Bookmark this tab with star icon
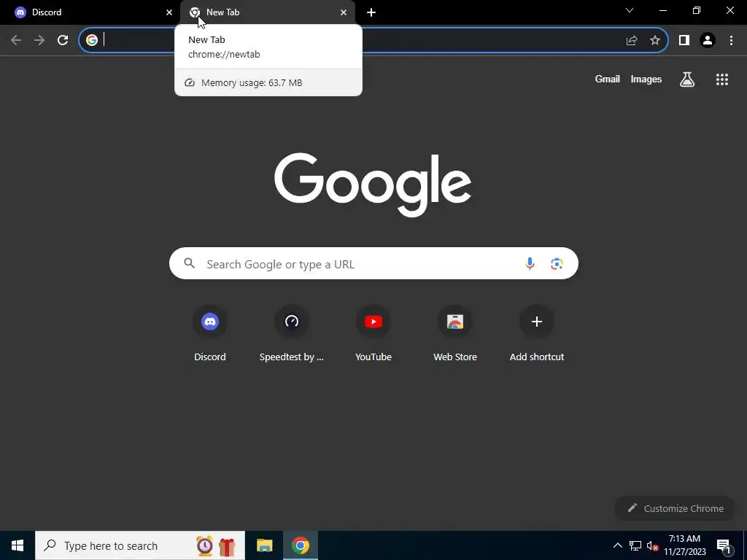The image size is (747, 560). pos(655,40)
